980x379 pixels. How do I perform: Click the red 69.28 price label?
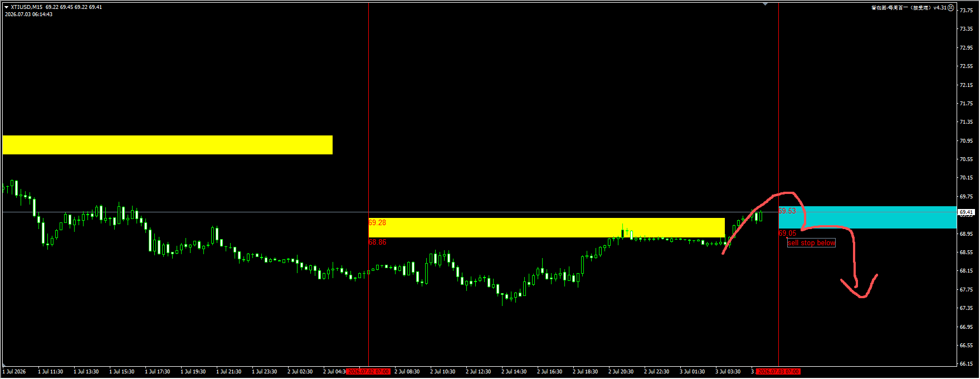[x=377, y=222]
